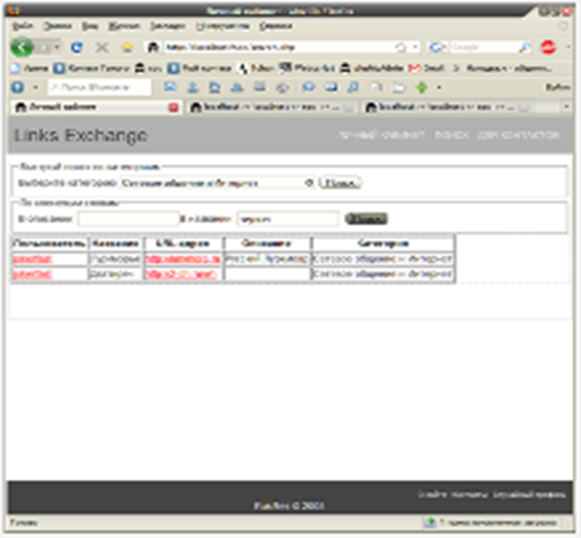The width and height of the screenshot is (581, 538).
Task: Click the green Back navigation arrow
Action: coord(21,47)
